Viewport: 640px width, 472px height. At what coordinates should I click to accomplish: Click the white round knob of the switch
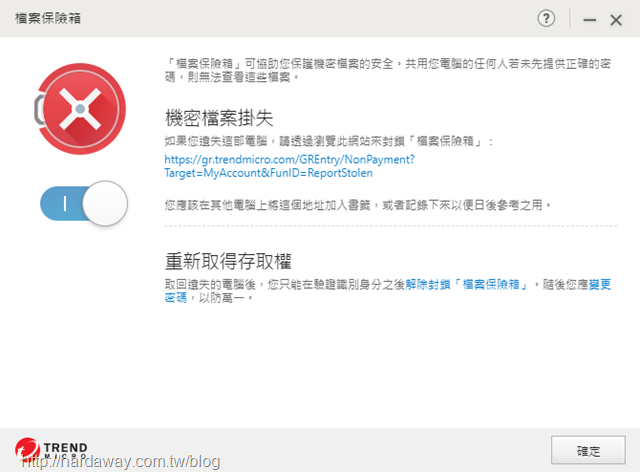[105, 203]
